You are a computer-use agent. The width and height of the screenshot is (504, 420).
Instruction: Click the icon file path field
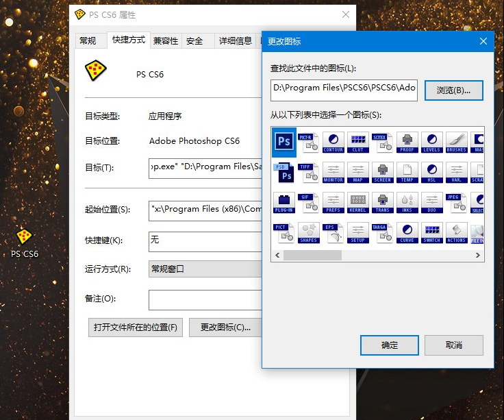344,90
